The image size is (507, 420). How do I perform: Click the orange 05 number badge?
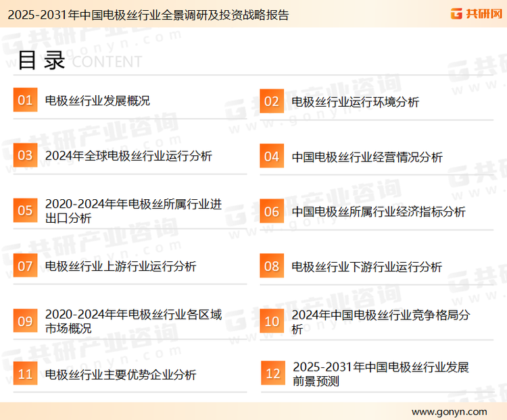[x=25, y=210]
